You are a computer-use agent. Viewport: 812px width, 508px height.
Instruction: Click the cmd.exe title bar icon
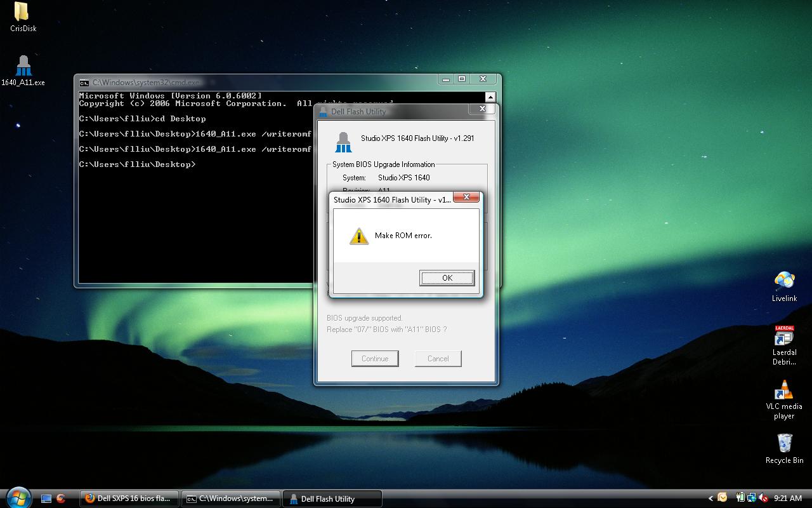pos(84,83)
